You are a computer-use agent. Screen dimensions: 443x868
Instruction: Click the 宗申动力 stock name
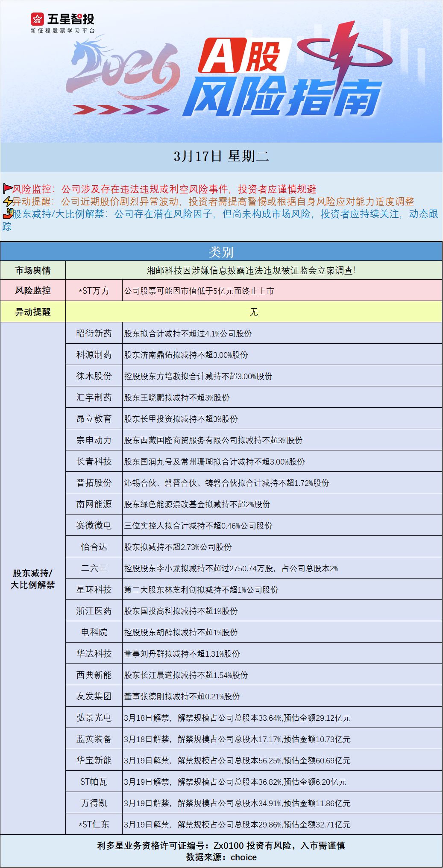[94, 440]
